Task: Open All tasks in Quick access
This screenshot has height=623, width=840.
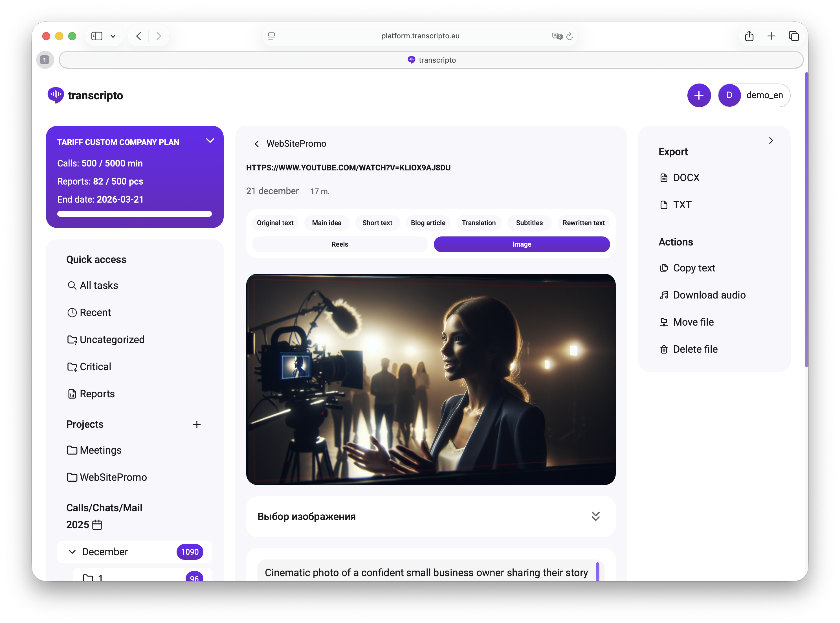Action: click(99, 286)
